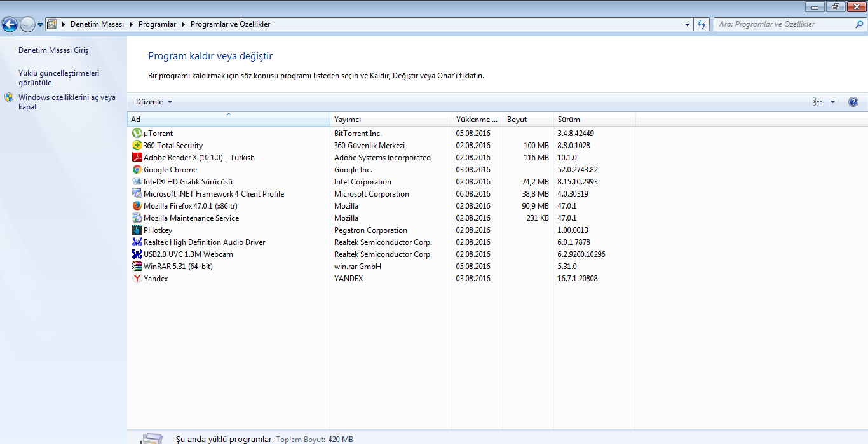Click the version 6.2.9200.10296 cell
Screen dimensions: 868x444
click(x=581, y=254)
